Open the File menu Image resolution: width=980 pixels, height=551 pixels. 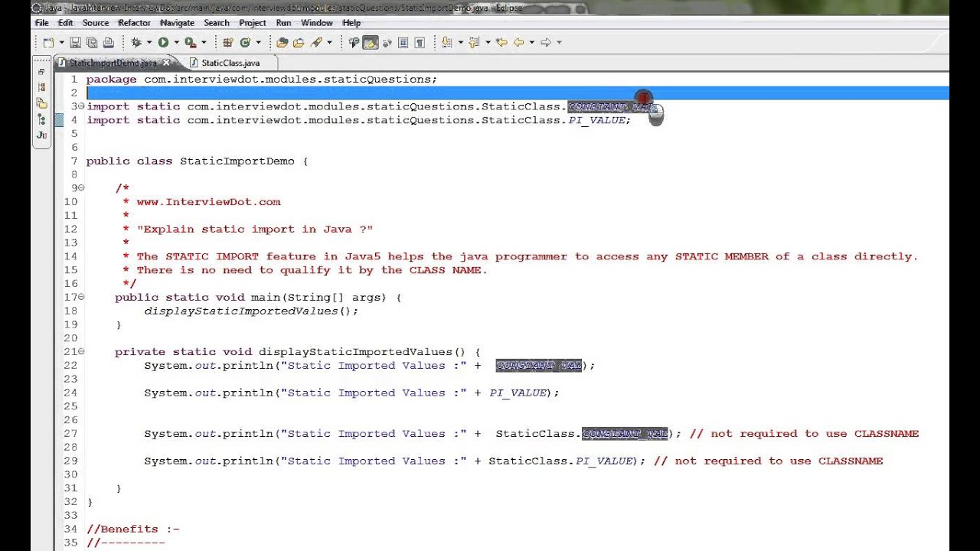click(42, 23)
